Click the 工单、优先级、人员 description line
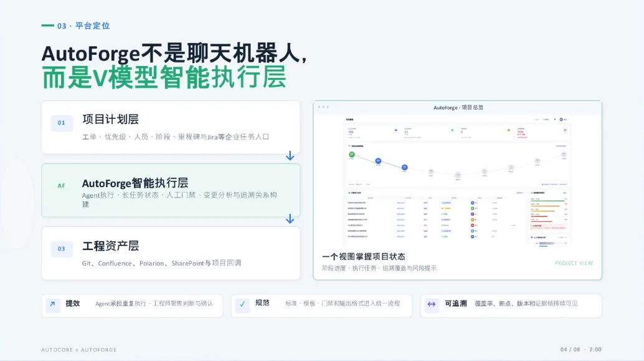 click(176, 137)
